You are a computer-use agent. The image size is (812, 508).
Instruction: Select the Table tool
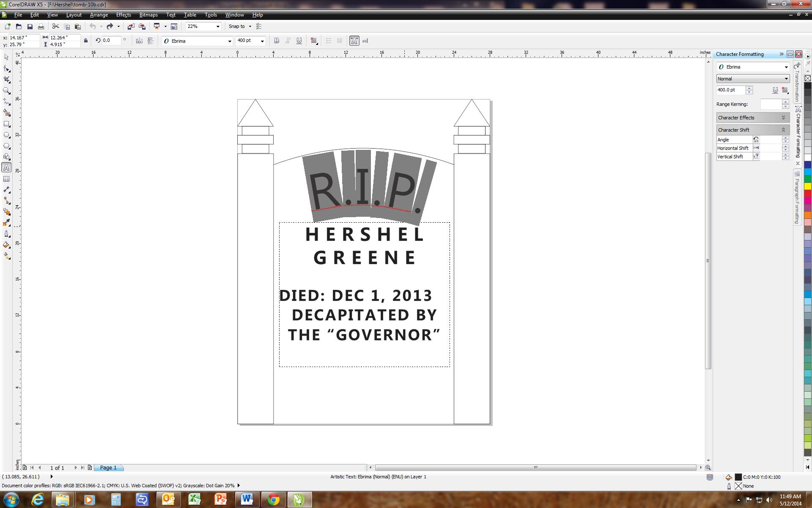[6, 179]
